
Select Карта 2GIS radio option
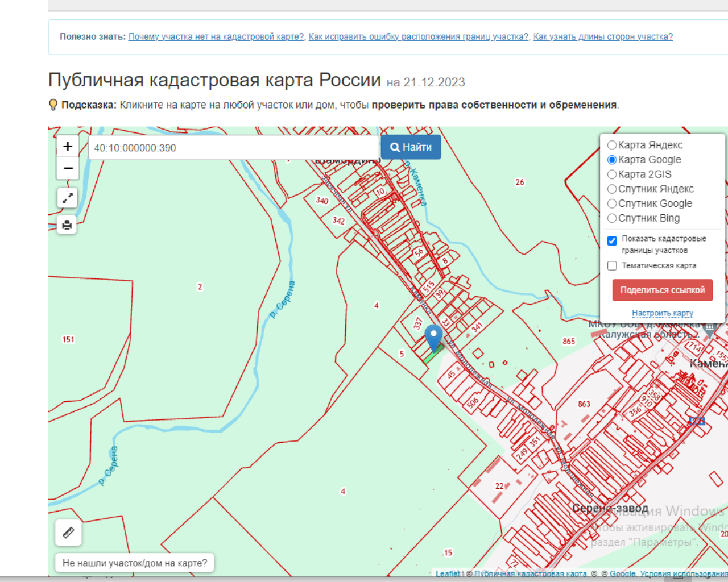tap(612, 174)
